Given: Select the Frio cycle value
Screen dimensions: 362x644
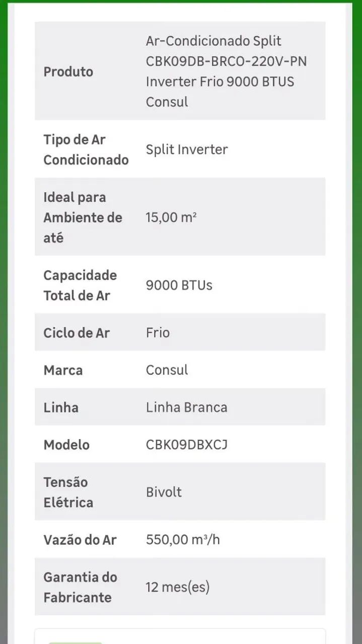Looking at the screenshot, I should click(158, 333).
